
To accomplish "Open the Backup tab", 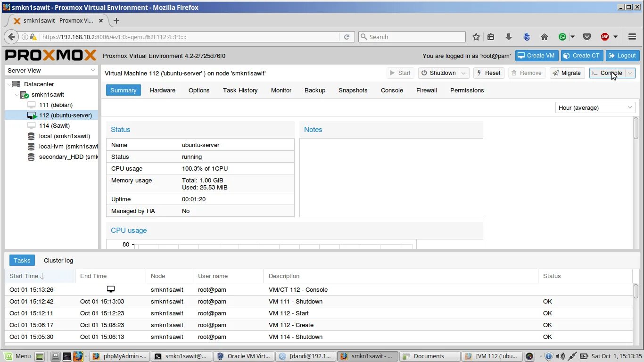I will (x=315, y=90).
